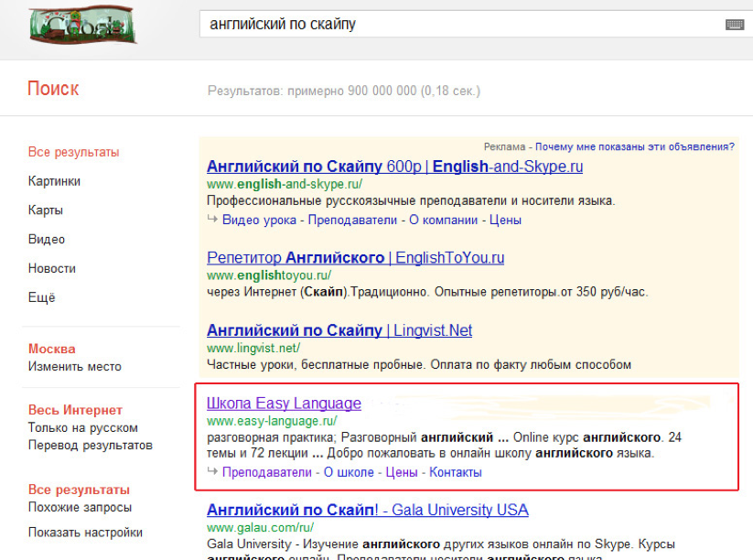The width and height of the screenshot is (753, 560).
Task: Open the Lingvist.Net ad title
Action: pos(339,330)
